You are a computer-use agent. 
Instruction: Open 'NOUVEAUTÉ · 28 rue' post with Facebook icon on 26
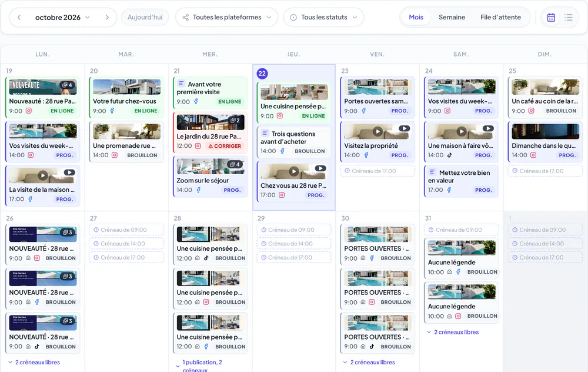[43, 288]
